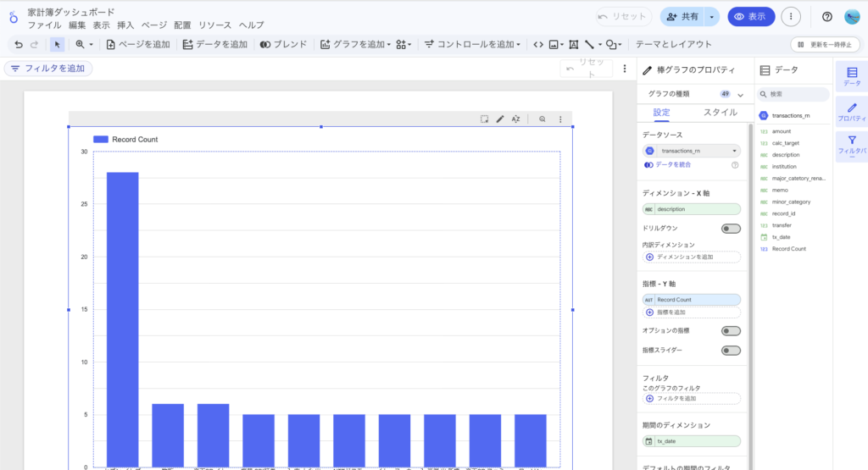Screen dimensions: 868x470
Task: Expand the グラフの種類 chevron
Action: pos(740,95)
